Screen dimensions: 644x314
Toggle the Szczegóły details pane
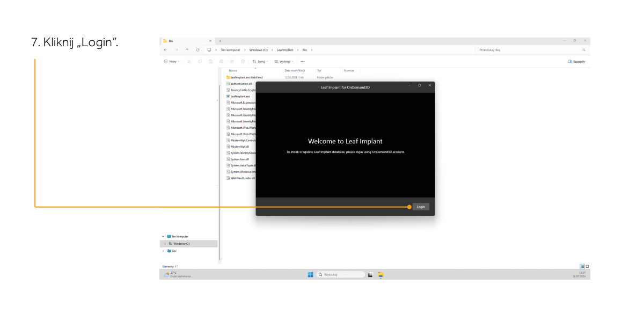(576, 61)
